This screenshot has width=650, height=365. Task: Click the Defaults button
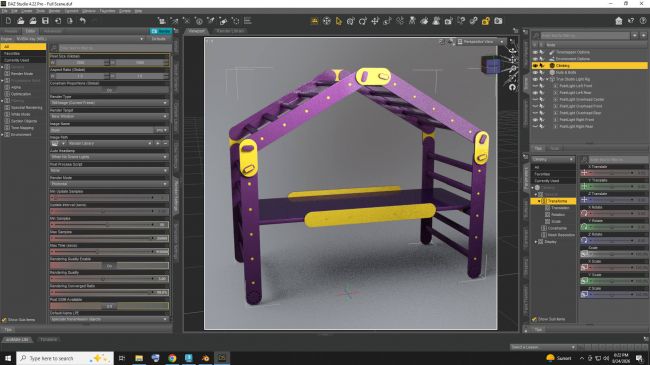(x=158, y=39)
